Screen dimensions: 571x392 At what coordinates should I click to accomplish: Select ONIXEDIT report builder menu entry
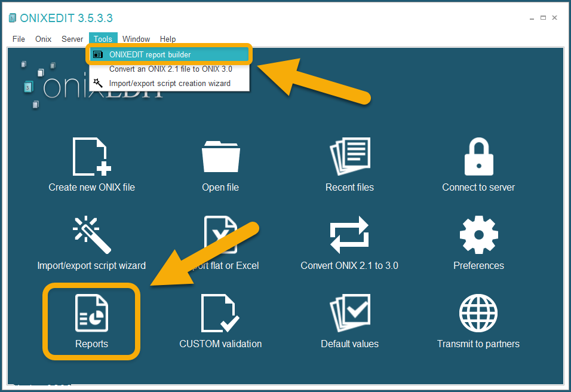pos(170,54)
